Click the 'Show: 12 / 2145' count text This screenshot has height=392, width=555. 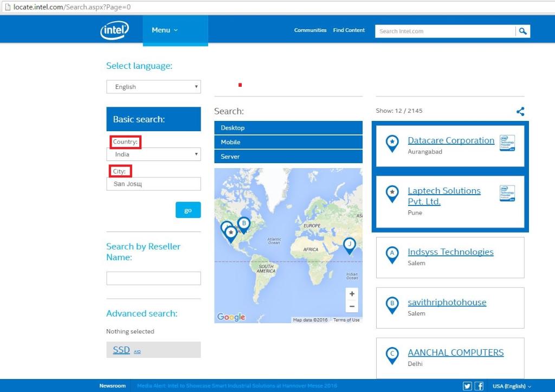tap(399, 111)
